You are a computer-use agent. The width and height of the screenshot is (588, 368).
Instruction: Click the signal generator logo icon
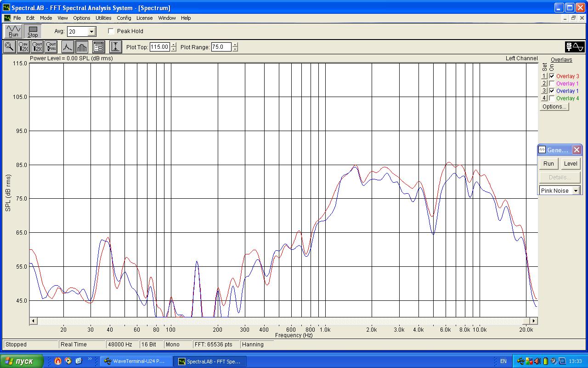[575, 46]
